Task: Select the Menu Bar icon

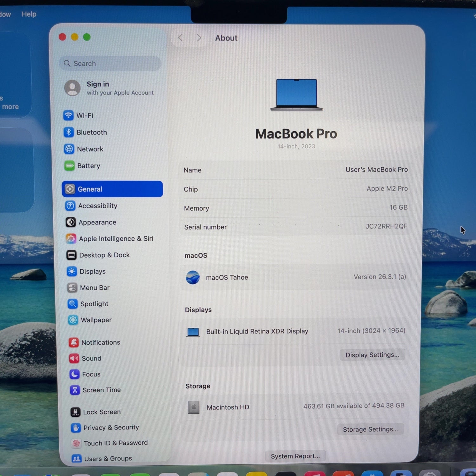Action: [72, 288]
